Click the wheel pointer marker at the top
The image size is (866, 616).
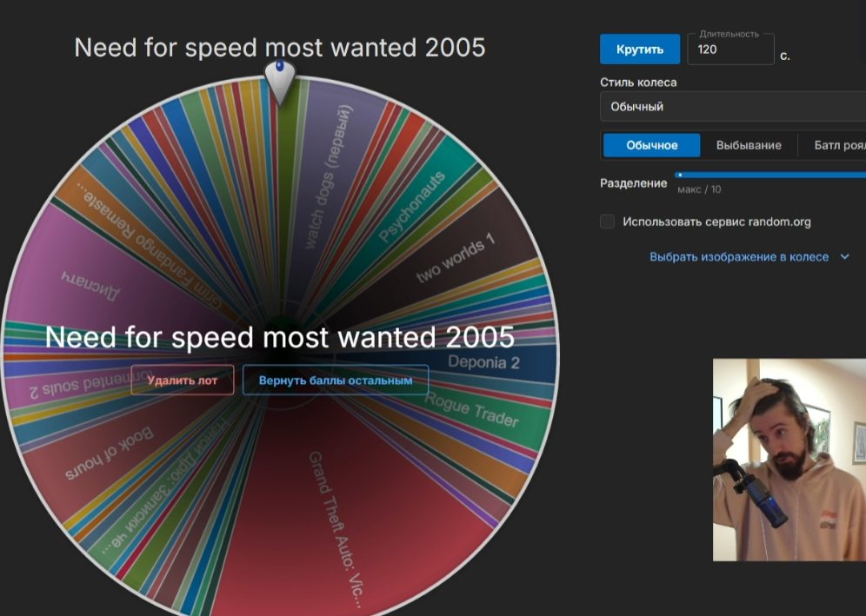click(280, 82)
